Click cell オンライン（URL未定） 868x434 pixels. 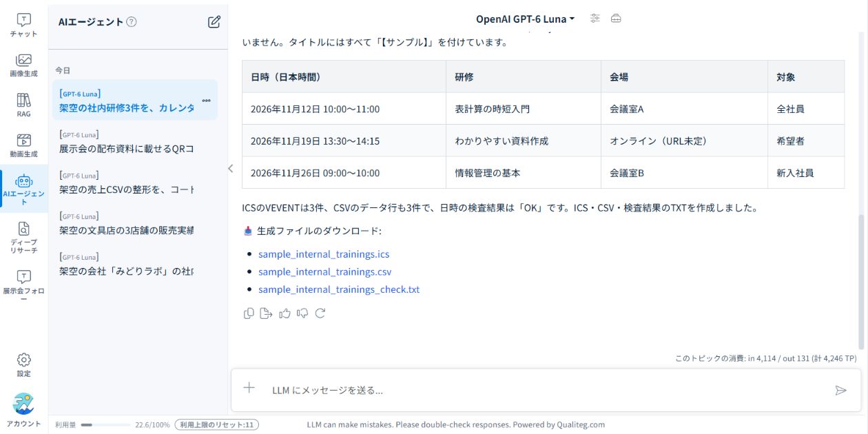pyautogui.click(x=684, y=141)
